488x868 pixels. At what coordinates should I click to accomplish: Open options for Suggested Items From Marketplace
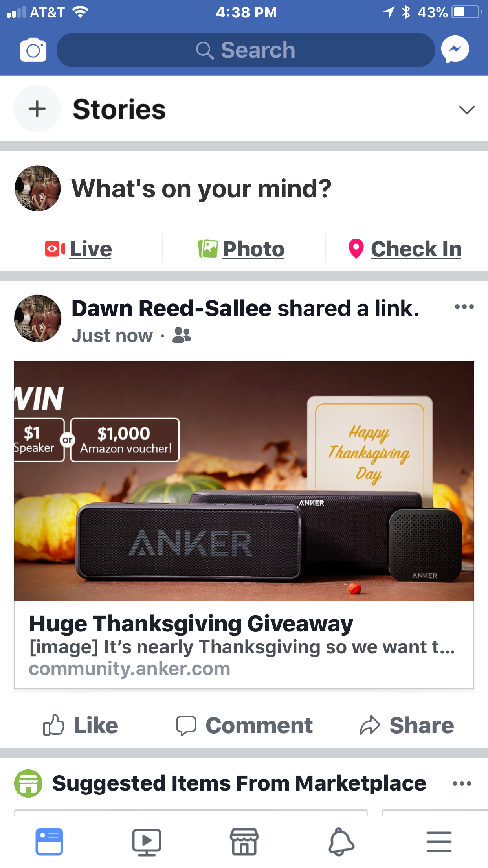[x=462, y=783]
